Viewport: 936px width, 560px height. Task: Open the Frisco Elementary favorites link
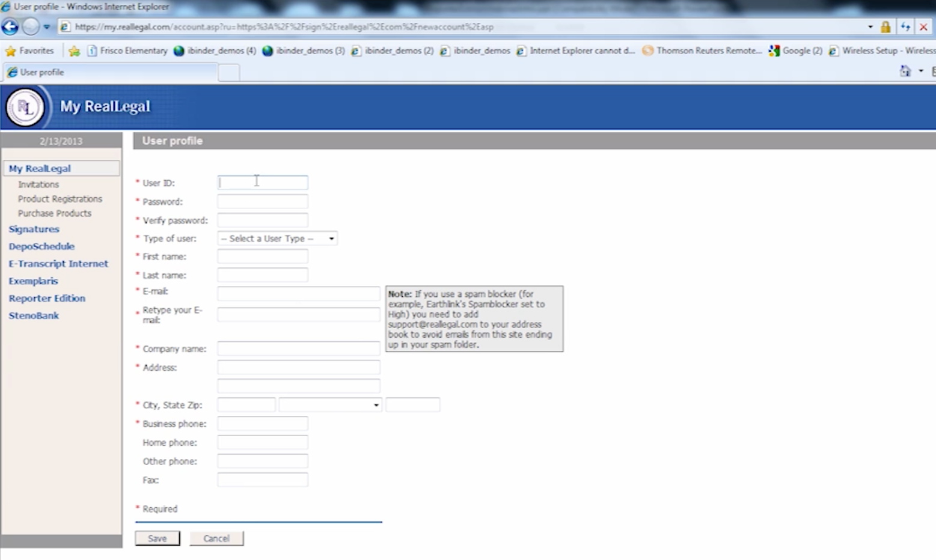point(127,51)
